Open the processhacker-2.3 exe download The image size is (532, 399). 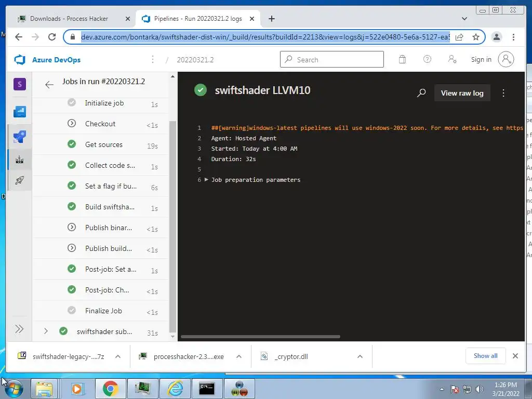pos(181,356)
